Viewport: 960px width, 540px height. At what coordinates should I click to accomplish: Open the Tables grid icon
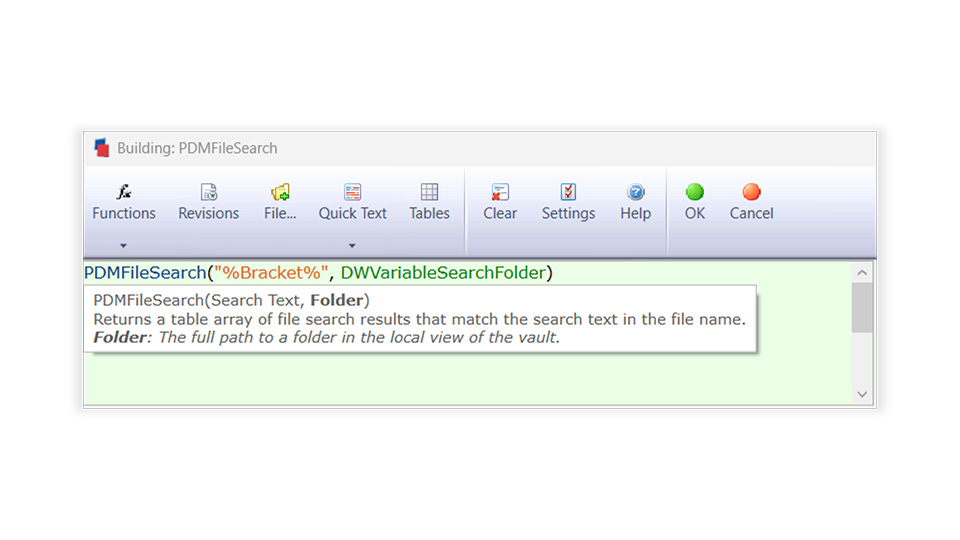429,192
